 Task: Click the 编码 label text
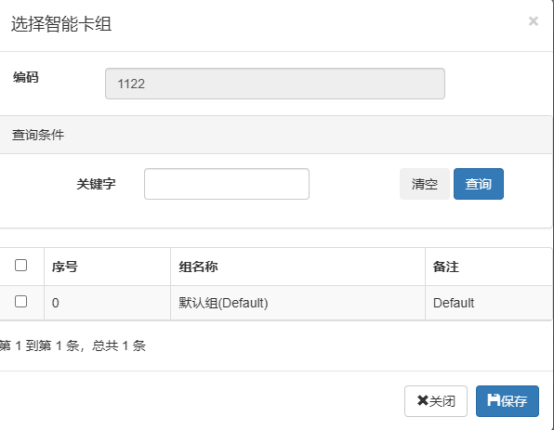pos(26,77)
